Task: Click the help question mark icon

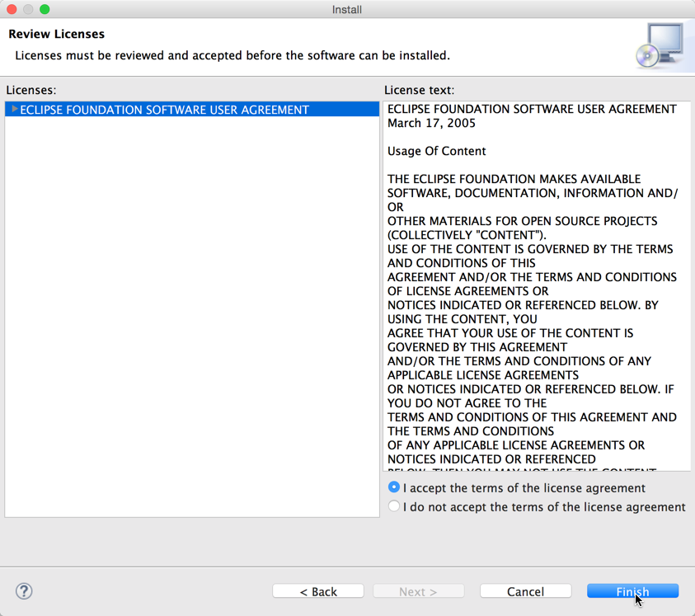Action: 24,591
